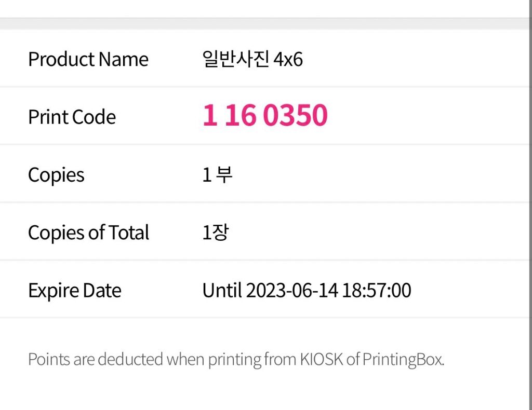Viewport: 532px width, 410px height.
Task: Click the Expire Date label
Action: [x=75, y=291]
